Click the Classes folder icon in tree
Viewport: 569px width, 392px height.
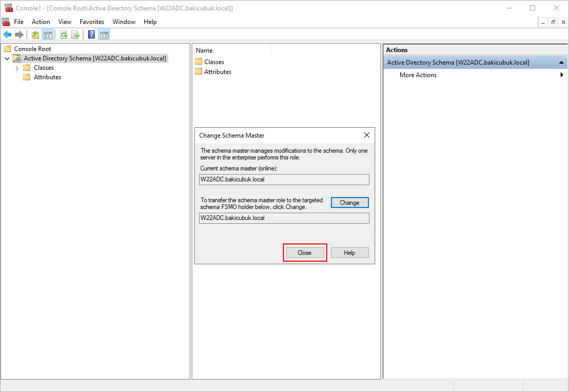27,68
